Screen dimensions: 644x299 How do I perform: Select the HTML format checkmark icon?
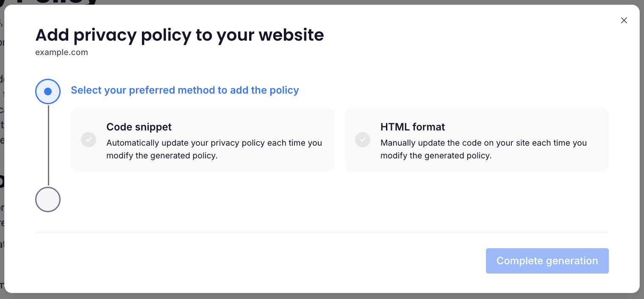click(x=363, y=140)
